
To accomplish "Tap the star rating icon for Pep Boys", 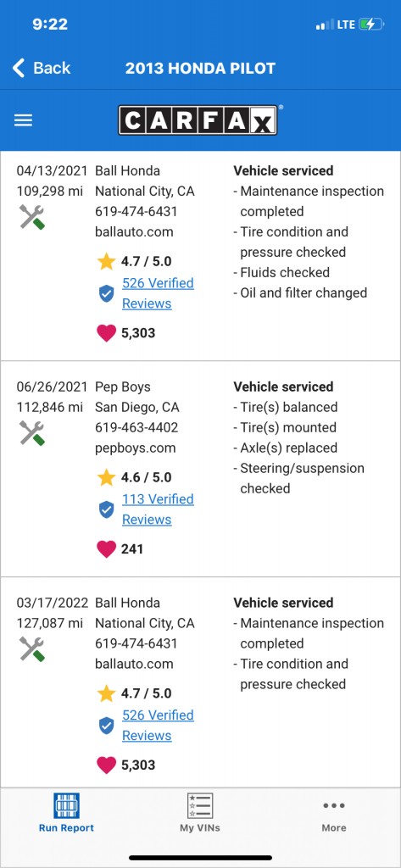I will click(106, 477).
